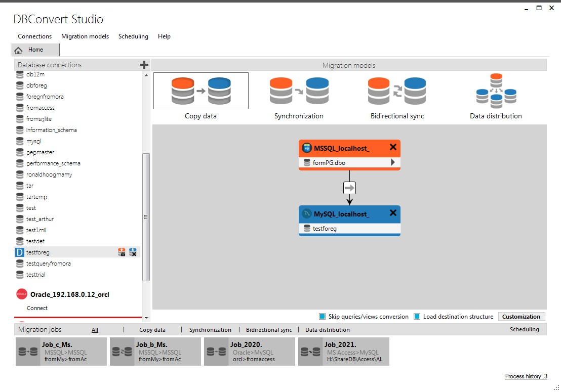The width and height of the screenshot is (561, 392).
Task: Open the Scheduling menu
Action: (x=133, y=36)
